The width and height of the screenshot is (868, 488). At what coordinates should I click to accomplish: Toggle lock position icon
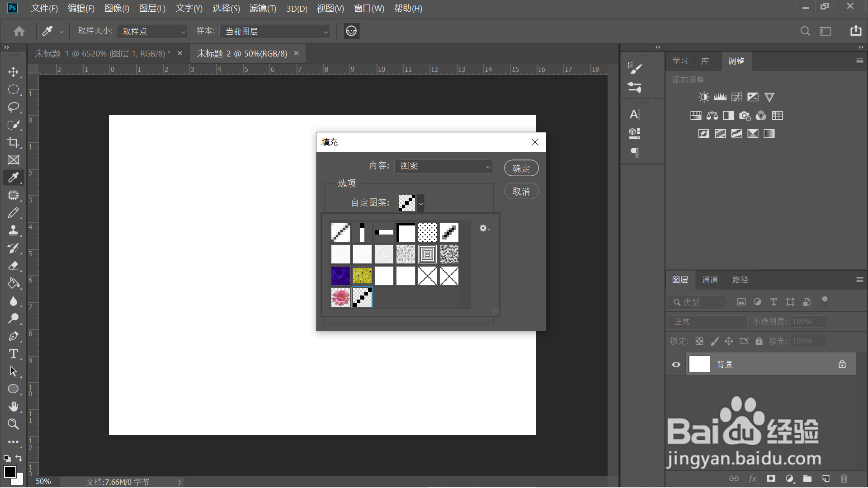729,341
